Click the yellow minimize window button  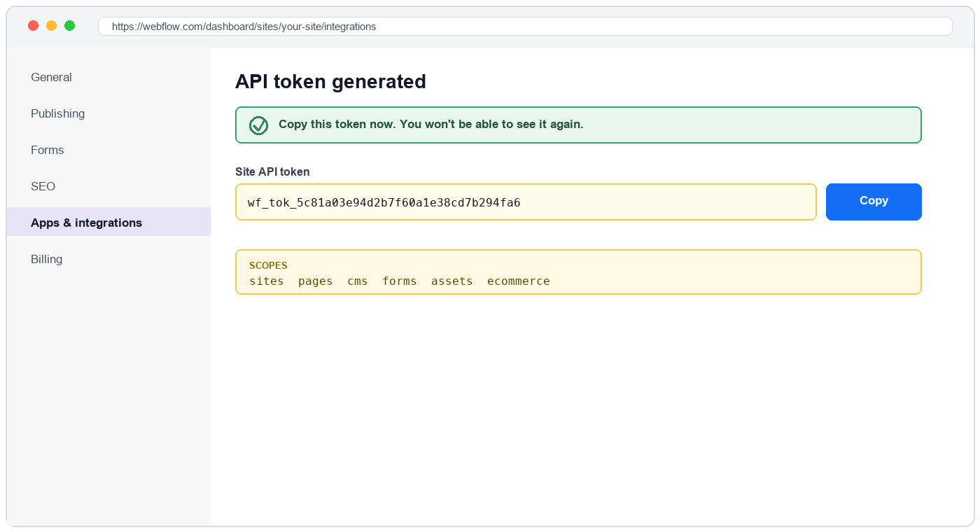point(51,26)
